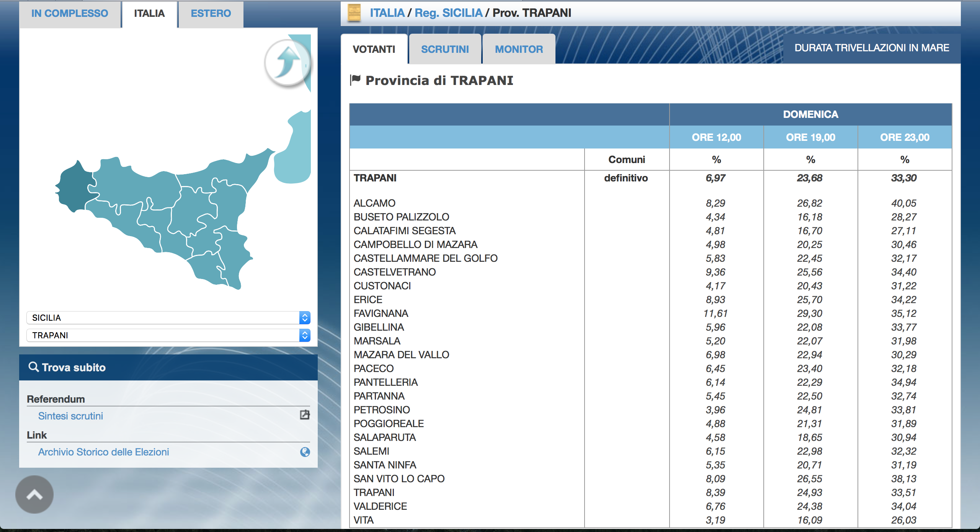The height and width of the screenshot is (532, 980).
Task: Go to Reg. SICILIA in the breadcrumb
Action: pyautogui.click(x=449, y=13)
